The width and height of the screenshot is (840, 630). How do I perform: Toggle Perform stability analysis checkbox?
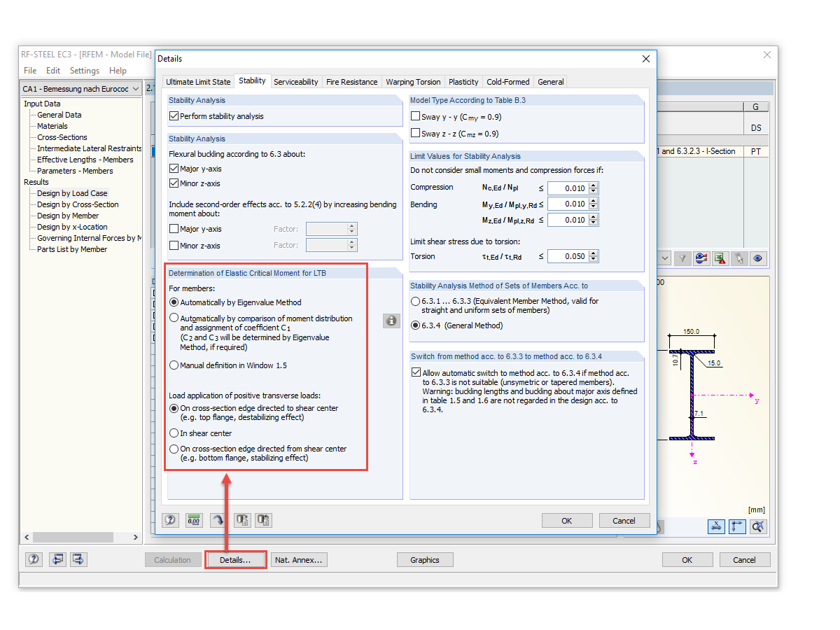(x=174, y=116)
